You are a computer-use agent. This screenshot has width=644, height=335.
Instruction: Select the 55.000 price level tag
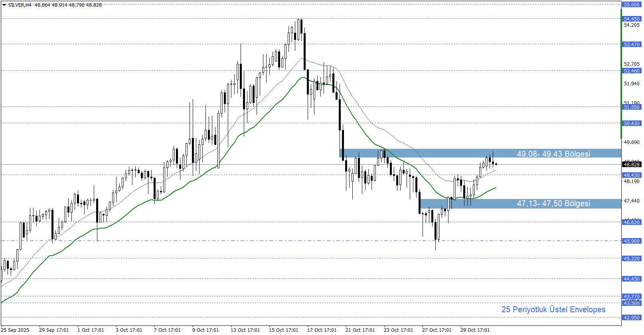click(x=631, y=4)
